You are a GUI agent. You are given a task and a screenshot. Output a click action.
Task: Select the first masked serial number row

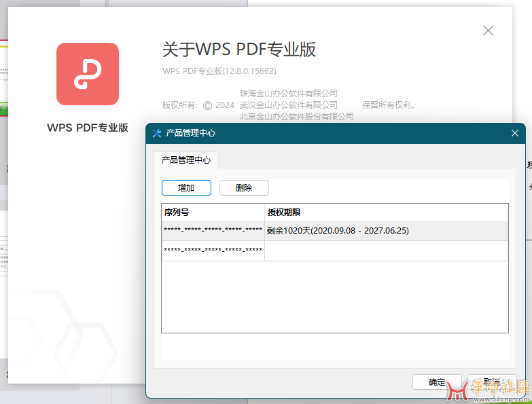[213, 231]
